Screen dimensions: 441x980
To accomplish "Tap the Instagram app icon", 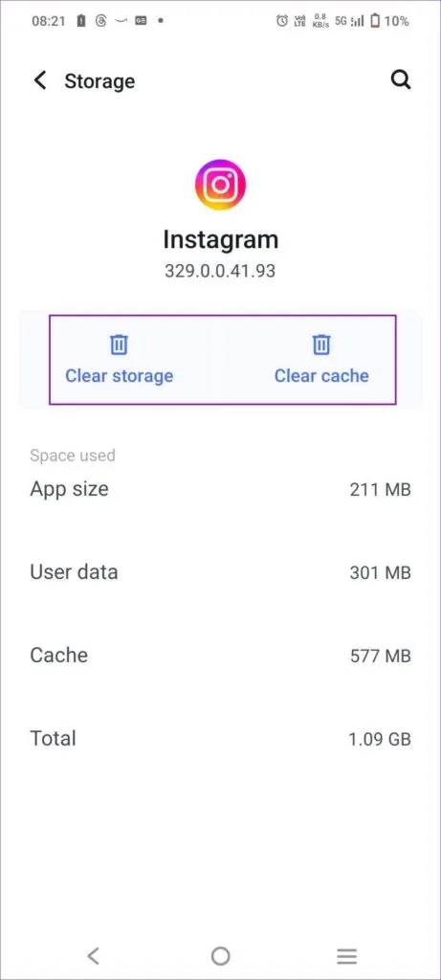I will (220, 185).
